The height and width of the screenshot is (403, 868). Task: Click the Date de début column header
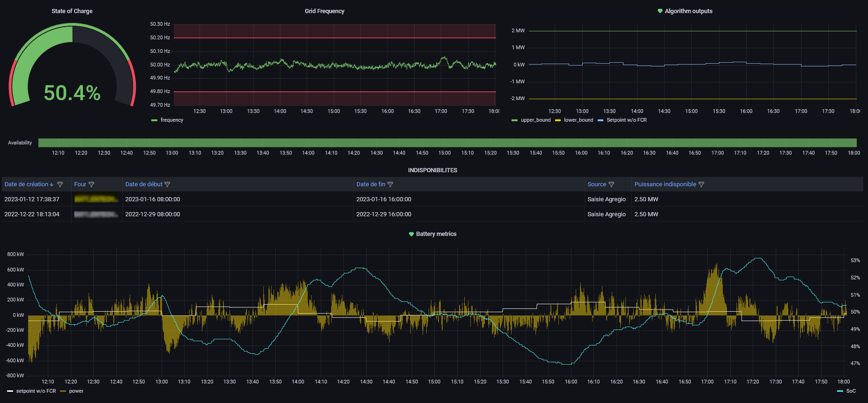[144, 184]
